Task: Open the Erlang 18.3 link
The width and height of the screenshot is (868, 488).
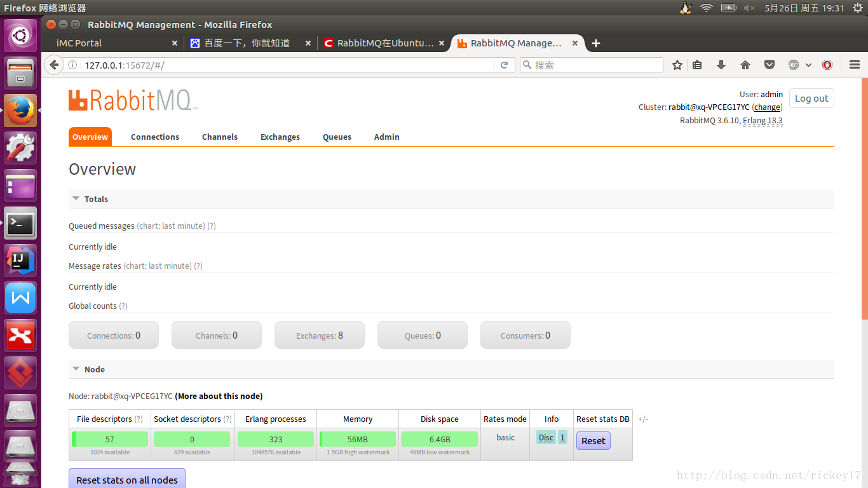Action: pyautogui.click(x=763, y=121)
